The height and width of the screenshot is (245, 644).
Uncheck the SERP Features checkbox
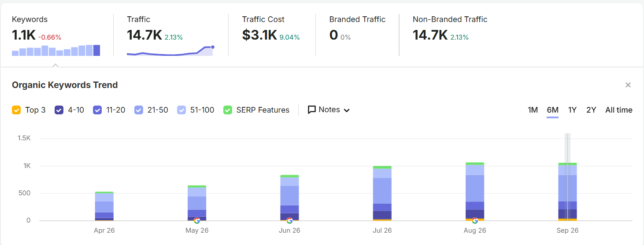tap(228, 110)
